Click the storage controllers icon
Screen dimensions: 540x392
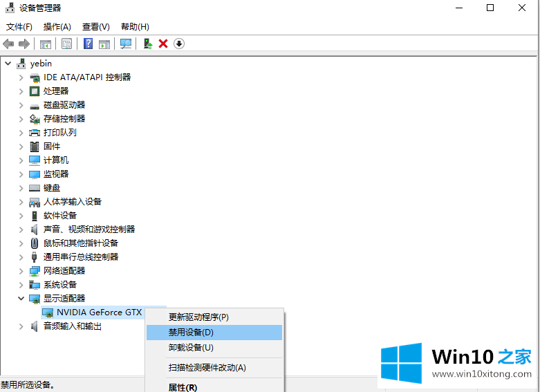pyautogui.click(x=35, y=119)
